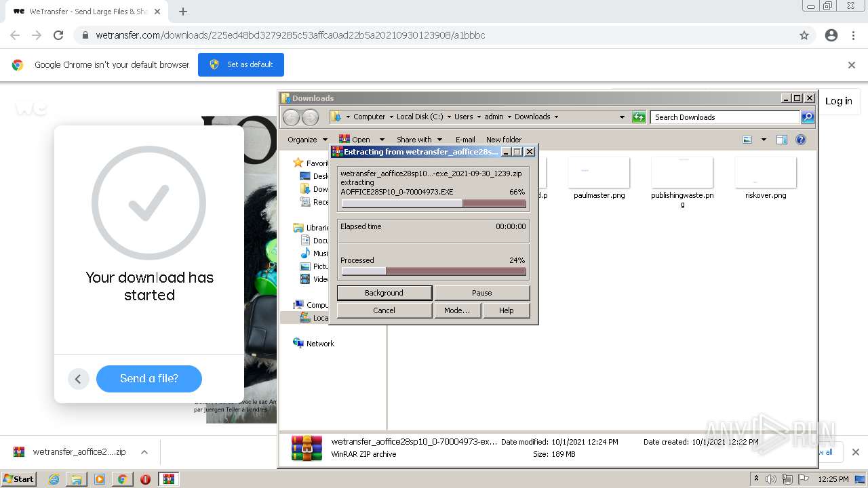
Task: Select publishingwaste.png file
Action: tap(682, 182)
